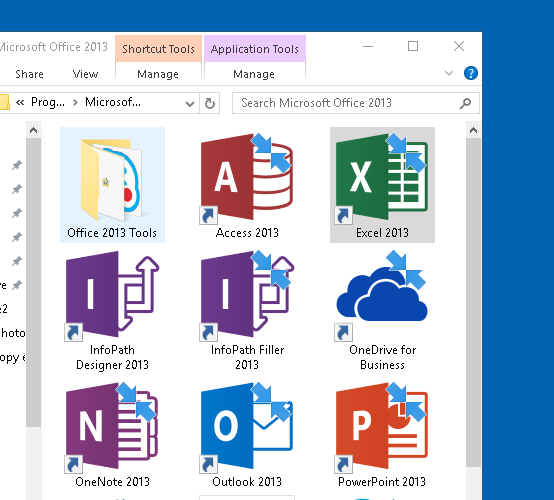Click the search magnifier icon
Image resolution: width=554 pixels, height=500 pixels.
point(465,103)
